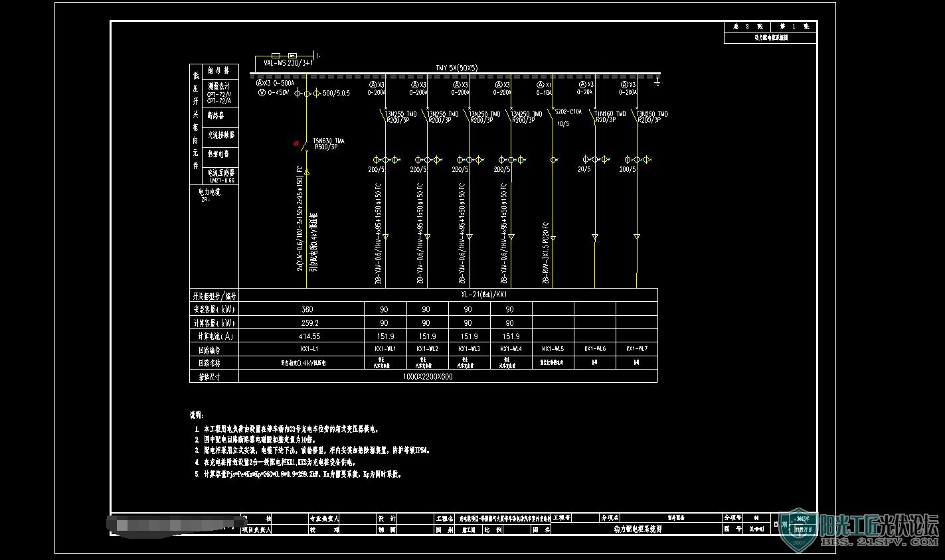Image resolution: width=945 pixels, height=560 pixels.
Task: Click the ground symbol at the busbar end
Action: click(x=657, y=80)
